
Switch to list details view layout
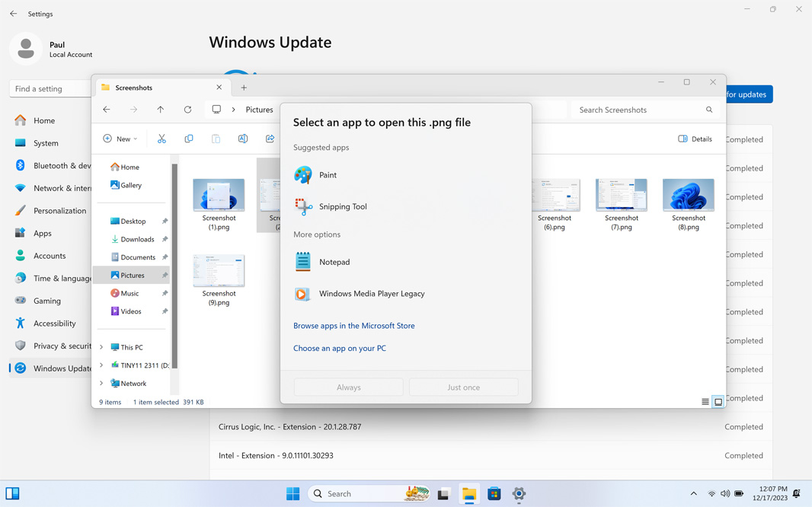pos(705,402)
